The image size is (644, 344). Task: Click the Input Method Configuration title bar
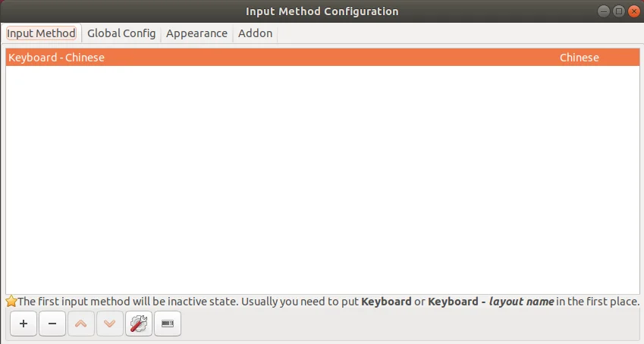click(322, 11)
